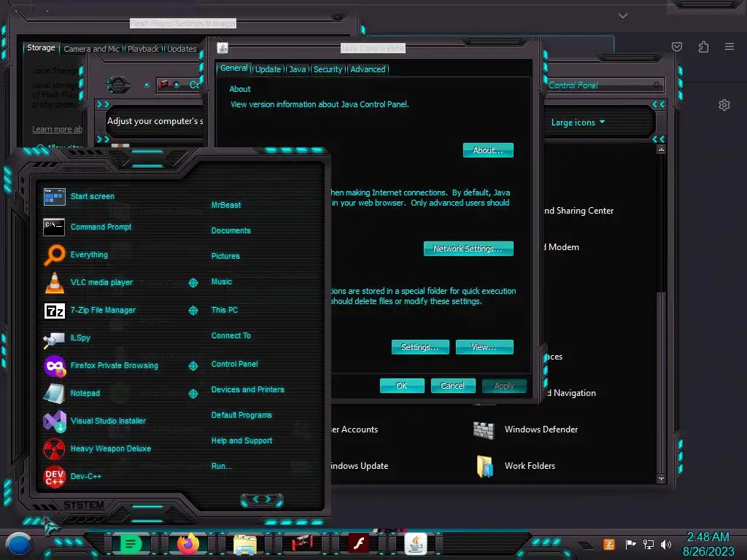The width and height of the screenshot is (747, 560).
Task: Open Help and Support in Start menu
Action: click(241, 441)
